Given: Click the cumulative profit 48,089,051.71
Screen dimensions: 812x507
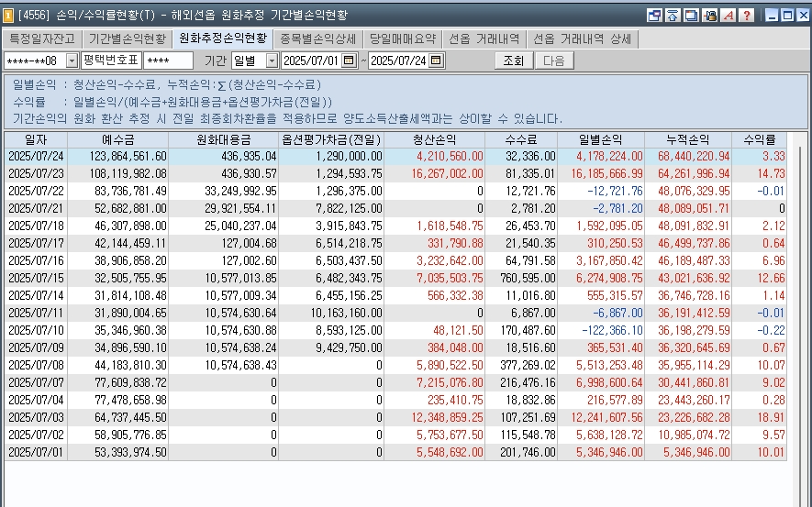Looking at the screenshot, I should [x=694, y=209].
